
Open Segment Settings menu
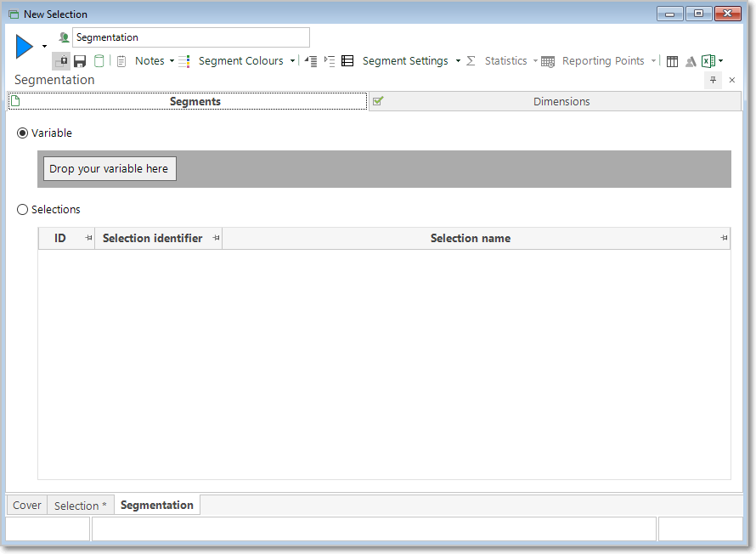(405, 60)
